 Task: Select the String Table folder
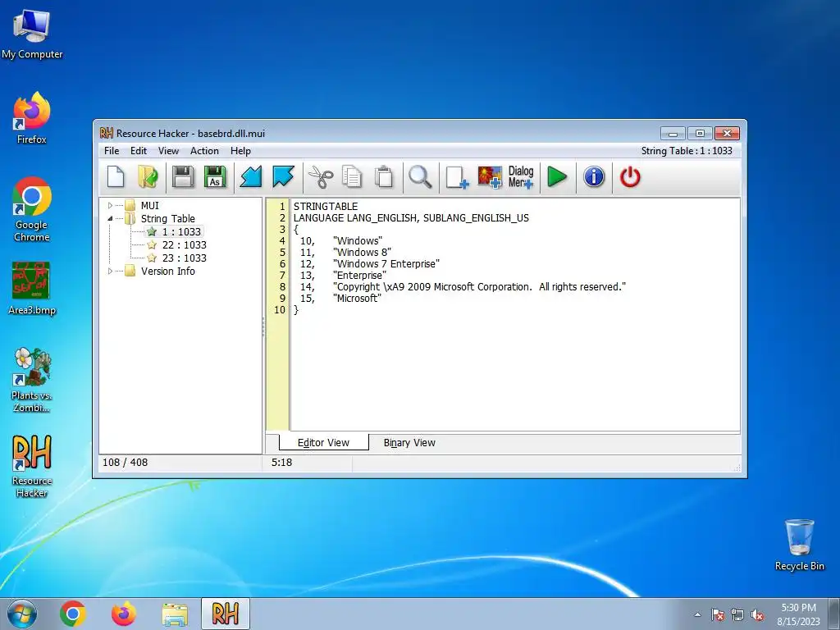pyautogui.click(x=167, y=218)
